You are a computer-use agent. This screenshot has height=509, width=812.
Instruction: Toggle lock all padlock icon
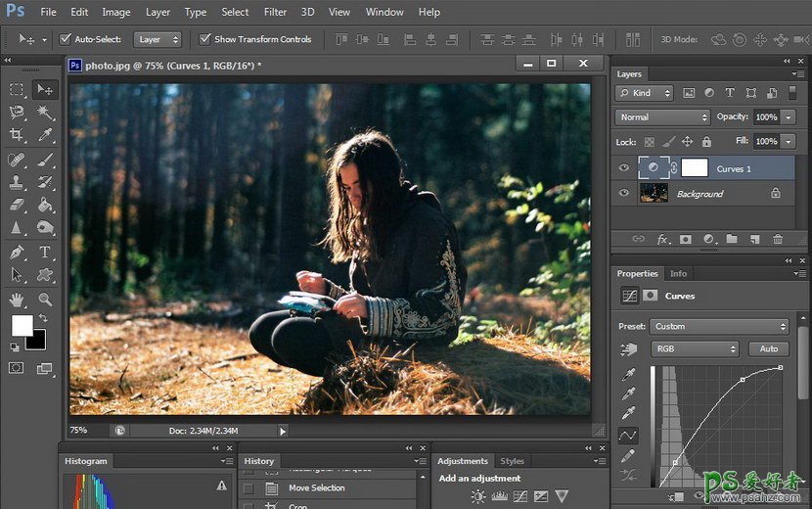pyautogui.click(x=706, y=142)
